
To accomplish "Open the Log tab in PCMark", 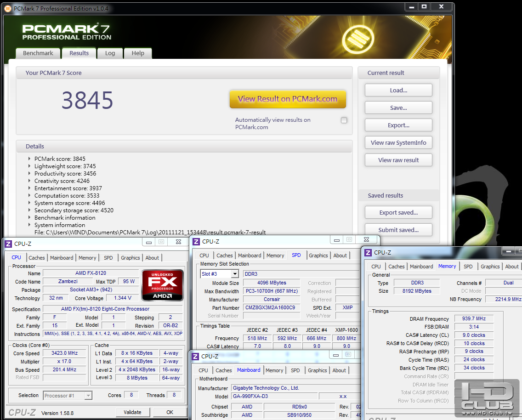I will point(110,53).
